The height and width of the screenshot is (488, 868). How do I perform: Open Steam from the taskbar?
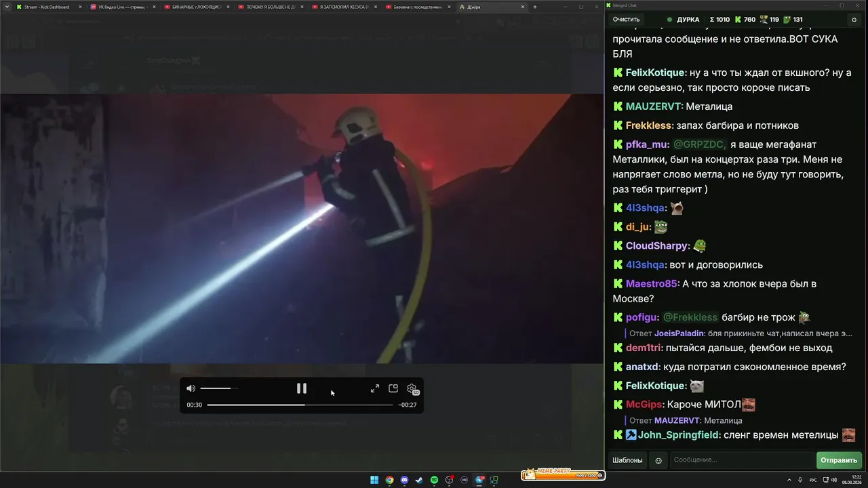tap(420, 480)
